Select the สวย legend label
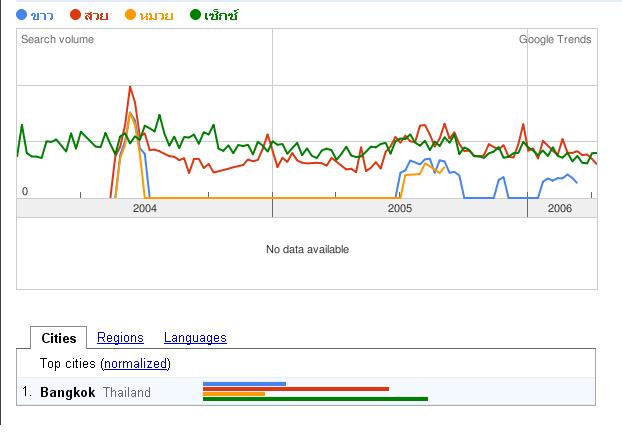 tap(96, 15)
